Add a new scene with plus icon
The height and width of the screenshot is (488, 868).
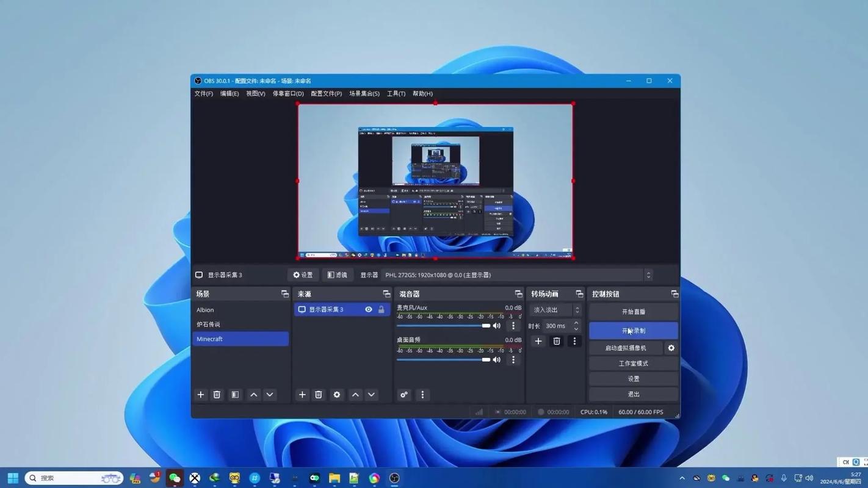pyautogui.click(x=200, y=395)
